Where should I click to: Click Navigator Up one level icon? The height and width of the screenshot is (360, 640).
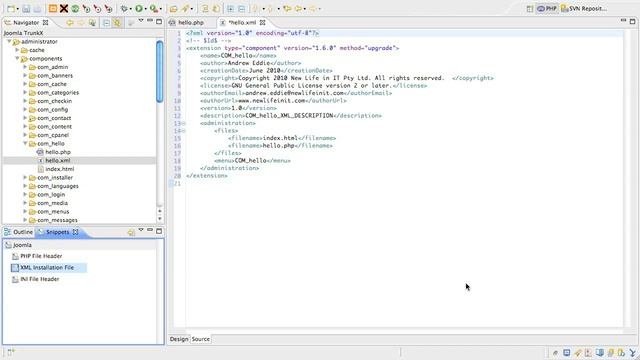click(x=92, y=23)
